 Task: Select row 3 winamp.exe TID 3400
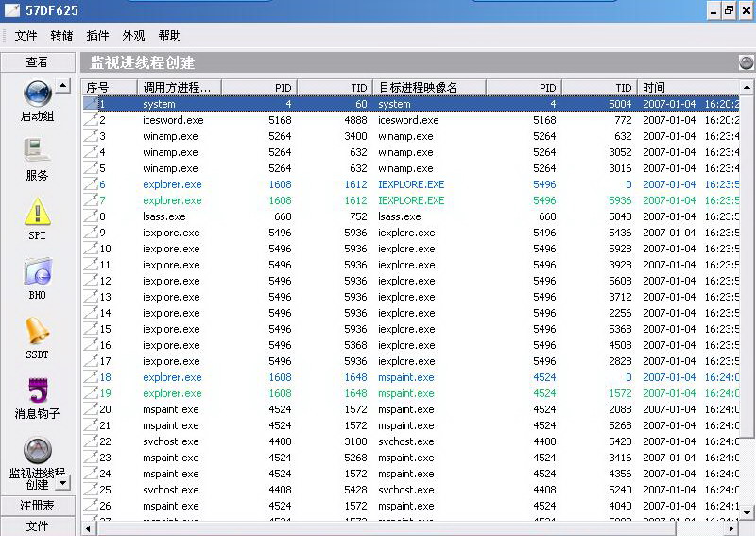coord(410,136)
